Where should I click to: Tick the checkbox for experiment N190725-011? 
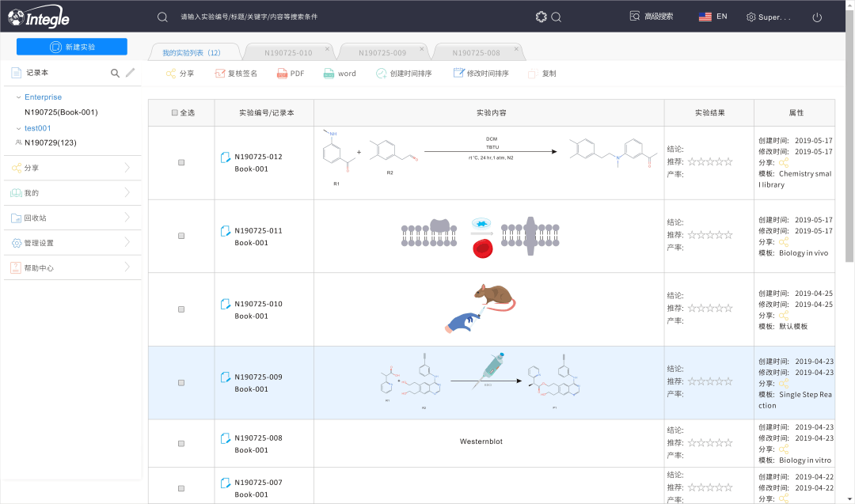tap(181, 235)
